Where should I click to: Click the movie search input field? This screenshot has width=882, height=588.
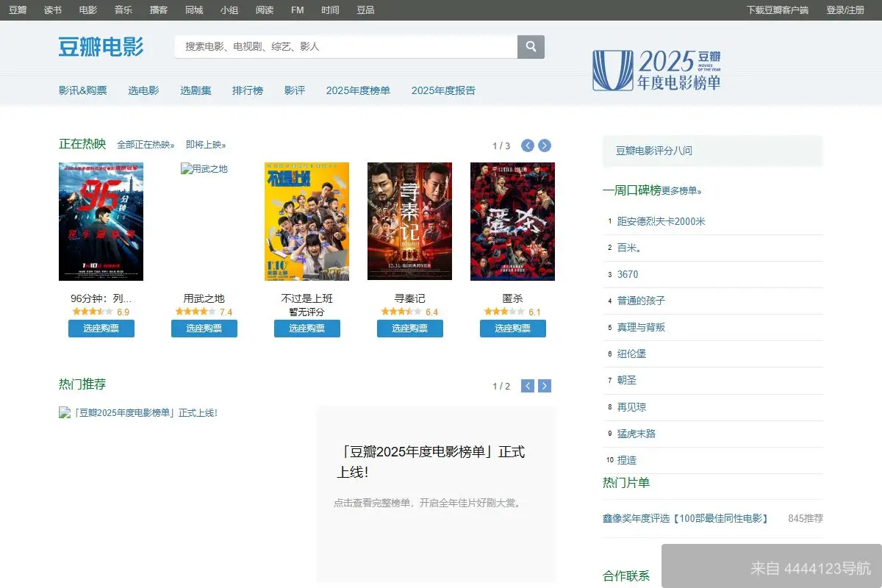[345, 46]
